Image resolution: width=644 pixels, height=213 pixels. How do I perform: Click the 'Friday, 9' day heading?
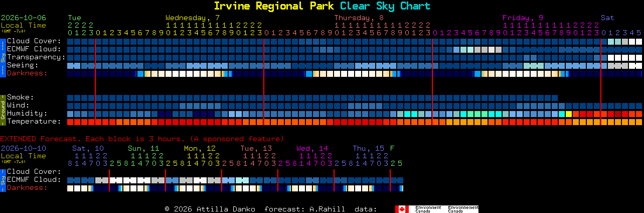pyautogui.click(x=523, y=18)
